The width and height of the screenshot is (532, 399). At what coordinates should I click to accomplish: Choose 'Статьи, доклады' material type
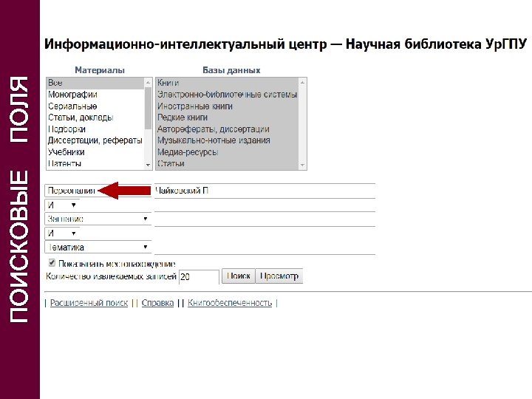(95, 117)
